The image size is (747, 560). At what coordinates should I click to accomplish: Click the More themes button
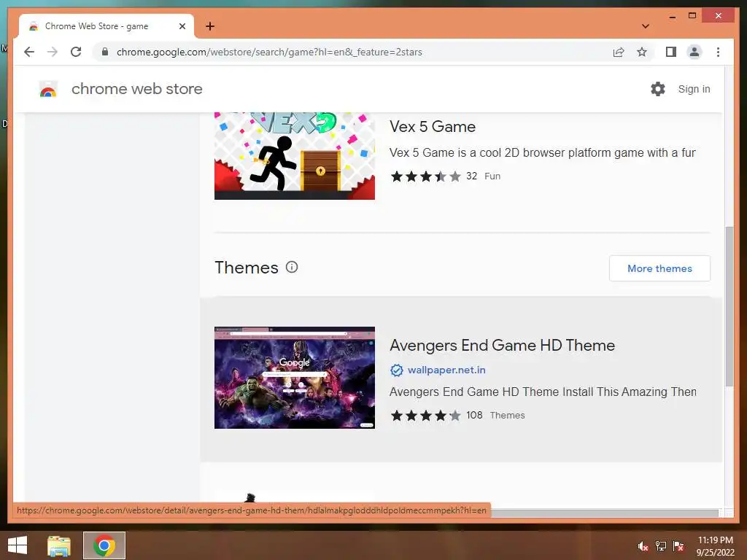tap(659, 268)
